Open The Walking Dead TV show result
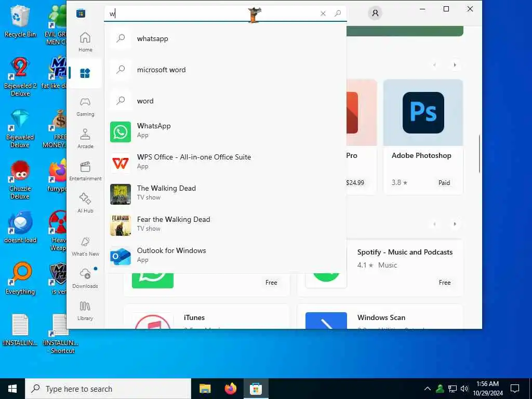 (225, 194)
